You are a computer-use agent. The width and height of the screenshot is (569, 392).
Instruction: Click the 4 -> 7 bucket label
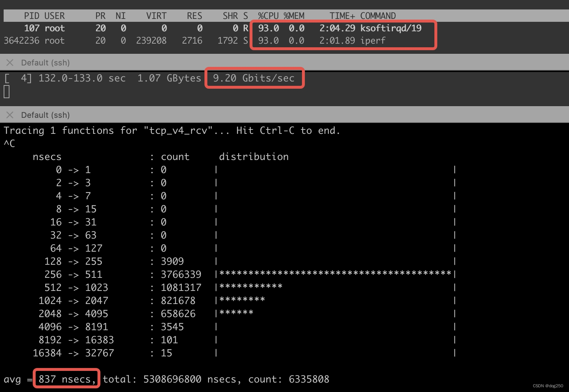coord(73,196)
